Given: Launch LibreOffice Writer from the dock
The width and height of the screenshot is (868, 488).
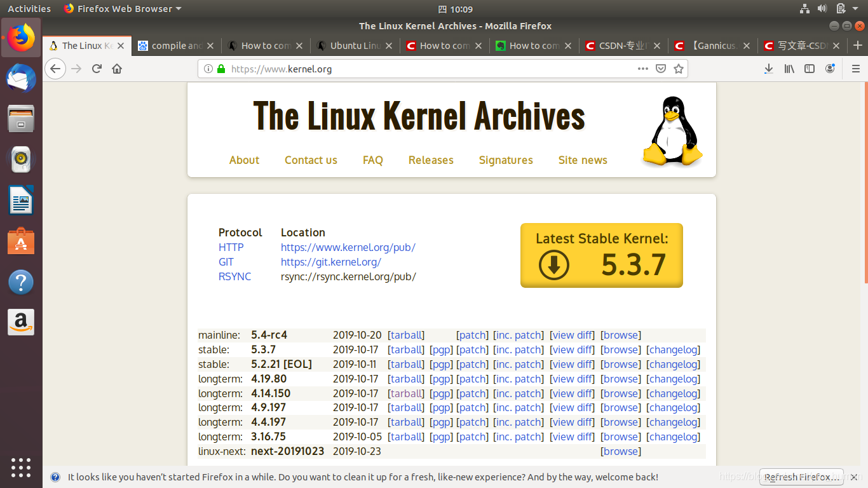Looking at the screenshot, I should pos(21,201).
